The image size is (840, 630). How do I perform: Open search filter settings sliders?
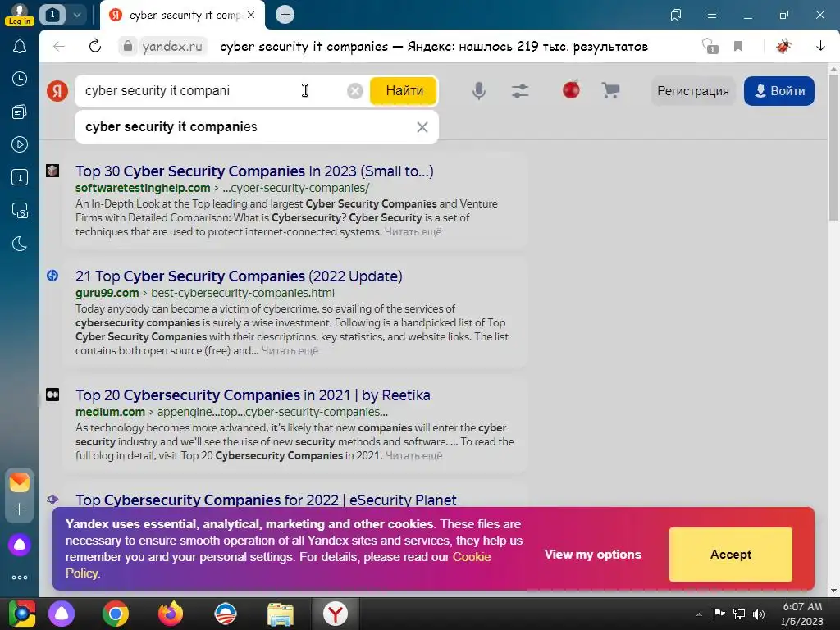(520, 91)
